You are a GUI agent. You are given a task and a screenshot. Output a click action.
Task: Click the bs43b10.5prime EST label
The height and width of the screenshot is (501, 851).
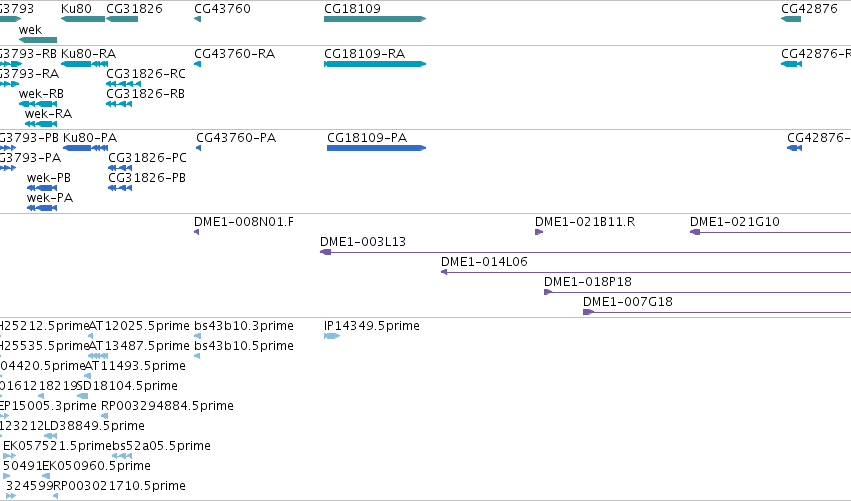point(244,346)
